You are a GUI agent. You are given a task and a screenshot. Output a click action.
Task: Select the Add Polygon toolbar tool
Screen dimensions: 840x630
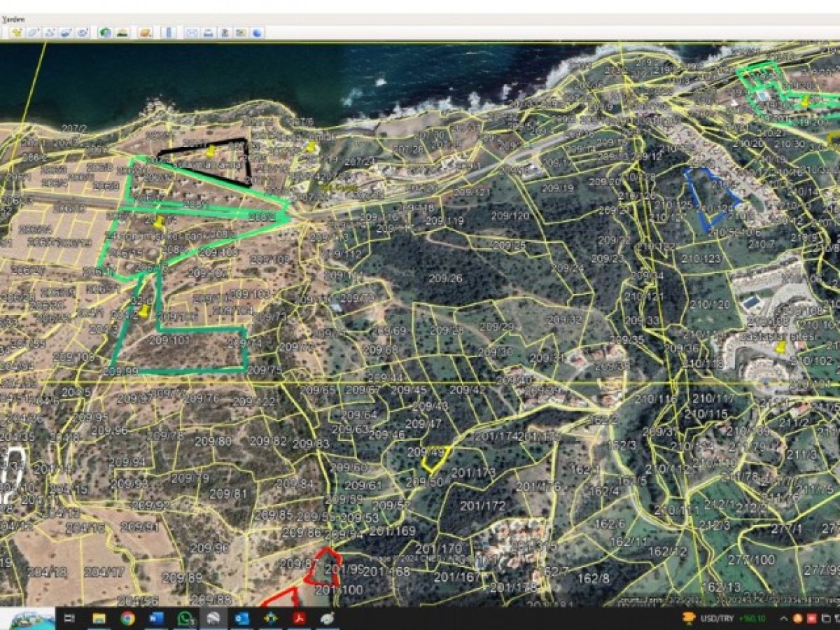tap(33, 33)
